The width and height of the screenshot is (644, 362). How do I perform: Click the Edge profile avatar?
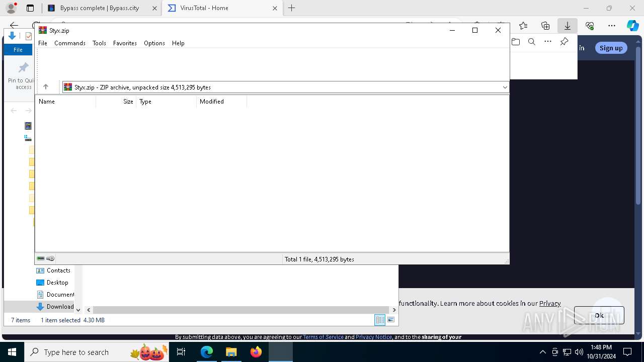(x=11, y=8)
